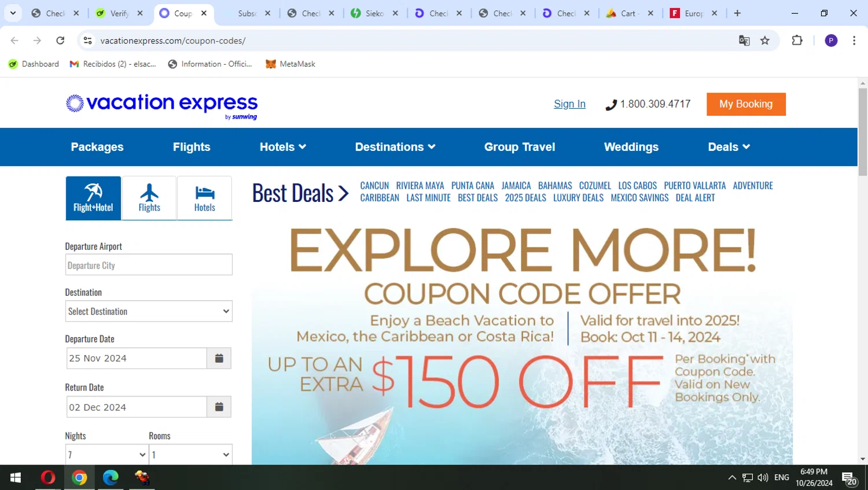Expand the Destinations menu
Screen dimensions: 868x490
tap(395, 147)
